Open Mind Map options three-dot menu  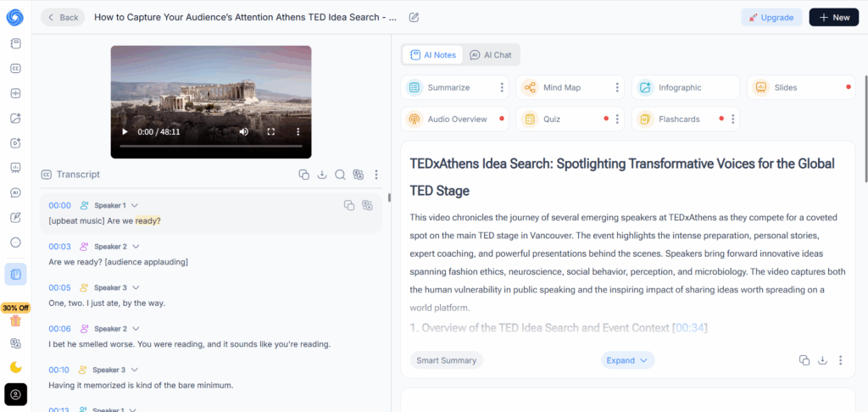pyautogui.click(x=617, y=87)
